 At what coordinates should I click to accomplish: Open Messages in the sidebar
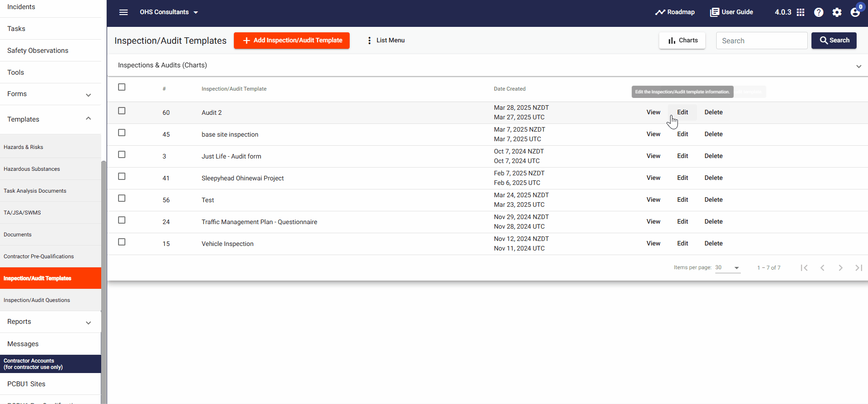(51, 344)
